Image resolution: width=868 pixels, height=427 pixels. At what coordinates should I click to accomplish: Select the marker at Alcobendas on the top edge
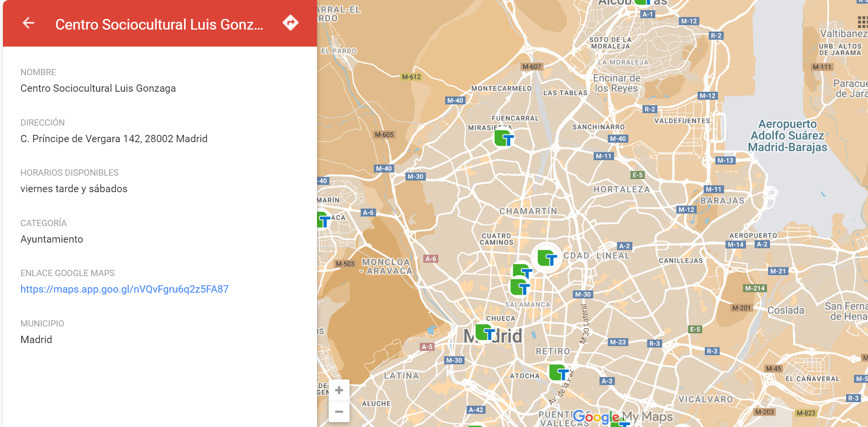point(642,2)
